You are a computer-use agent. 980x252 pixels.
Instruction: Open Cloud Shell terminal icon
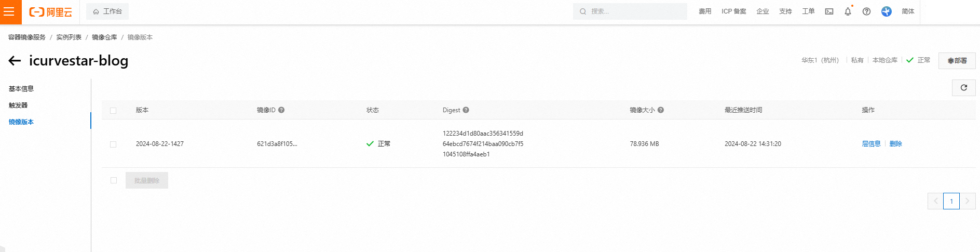(829, 11)
